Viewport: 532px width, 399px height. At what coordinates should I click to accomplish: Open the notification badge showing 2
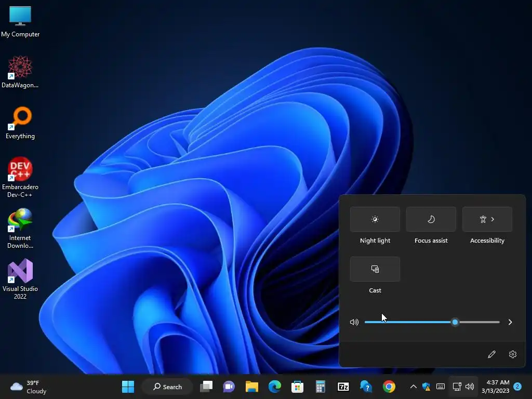click(x=517, y=387)
